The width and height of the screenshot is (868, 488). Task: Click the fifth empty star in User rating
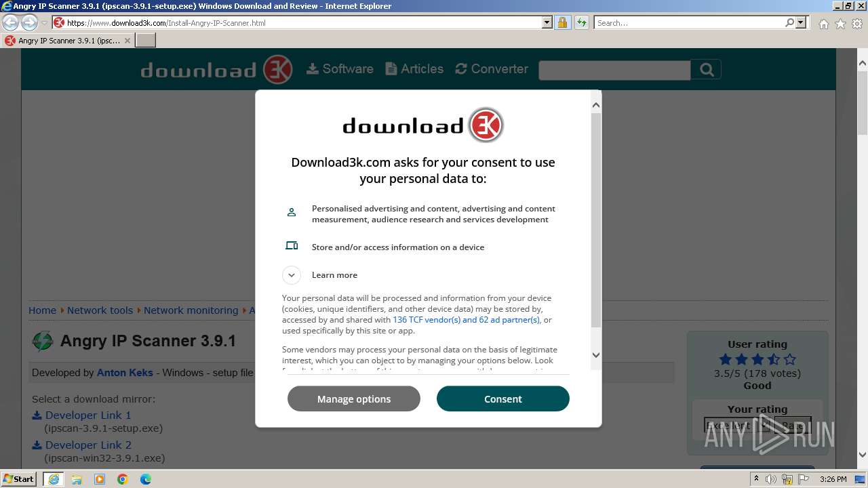click(789, 359)
